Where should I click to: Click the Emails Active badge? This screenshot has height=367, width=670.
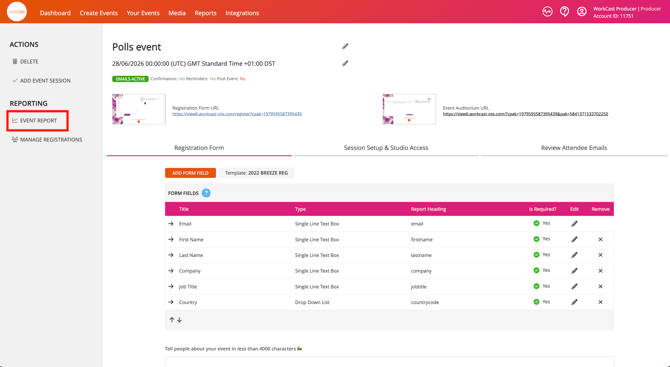click(x=130, y=79)
